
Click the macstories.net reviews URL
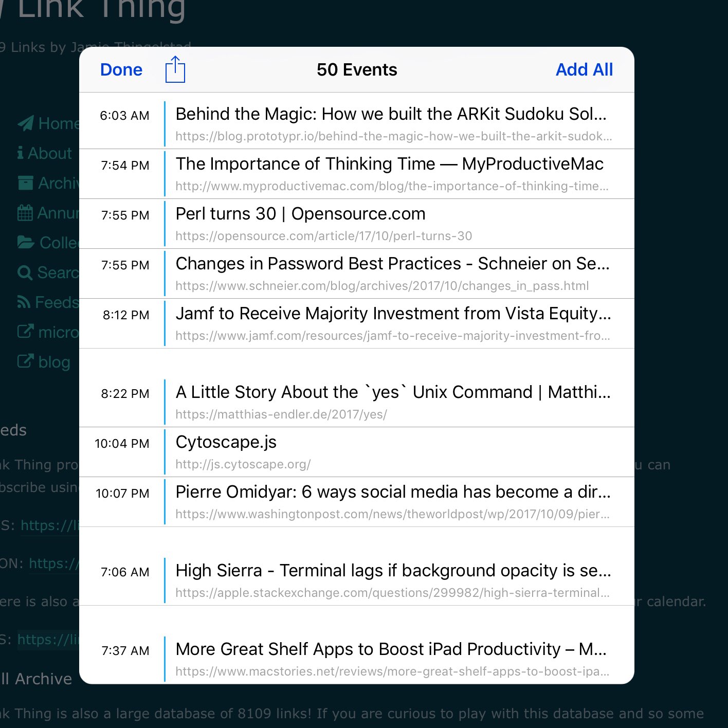coord(393,671)
